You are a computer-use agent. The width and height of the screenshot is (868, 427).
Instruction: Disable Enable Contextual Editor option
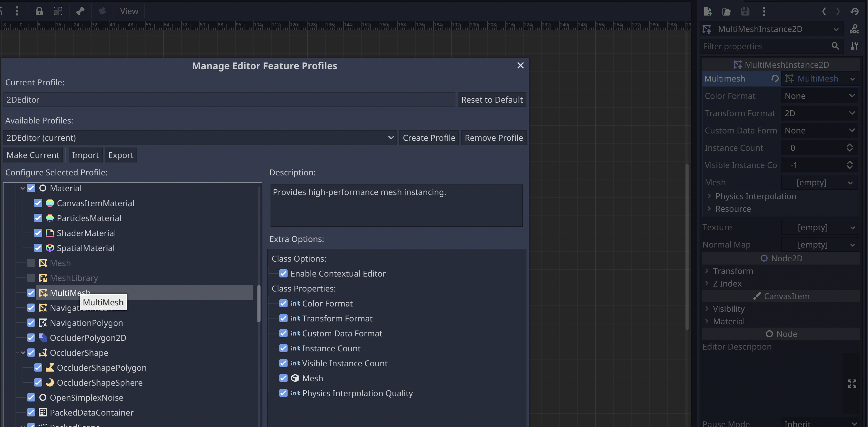(x=283, y=273)
